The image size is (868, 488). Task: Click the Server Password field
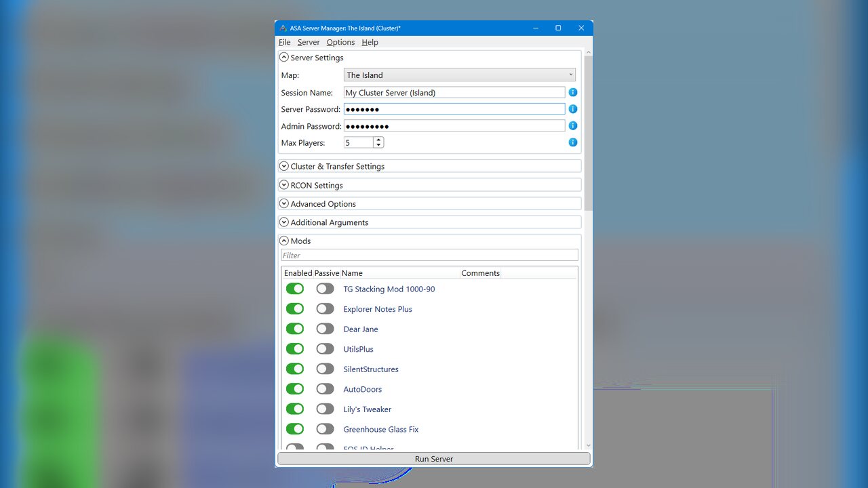[x=454, y=109]
